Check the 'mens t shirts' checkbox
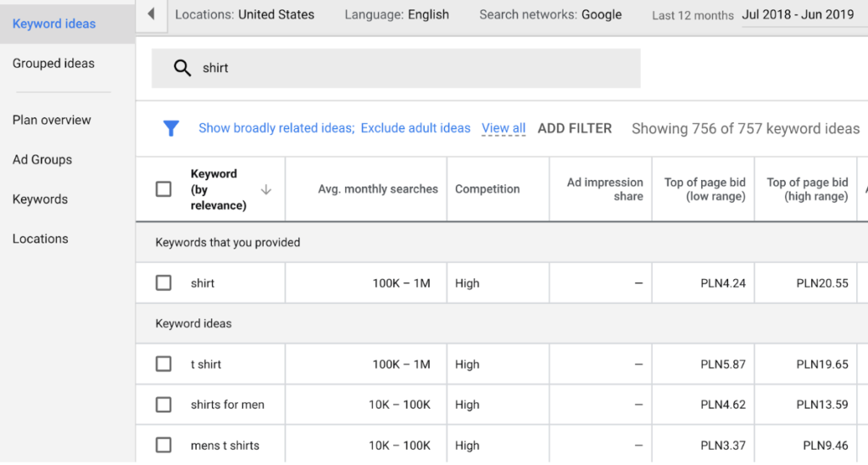Viewport: 868px width, 465px height. point(164,445)
